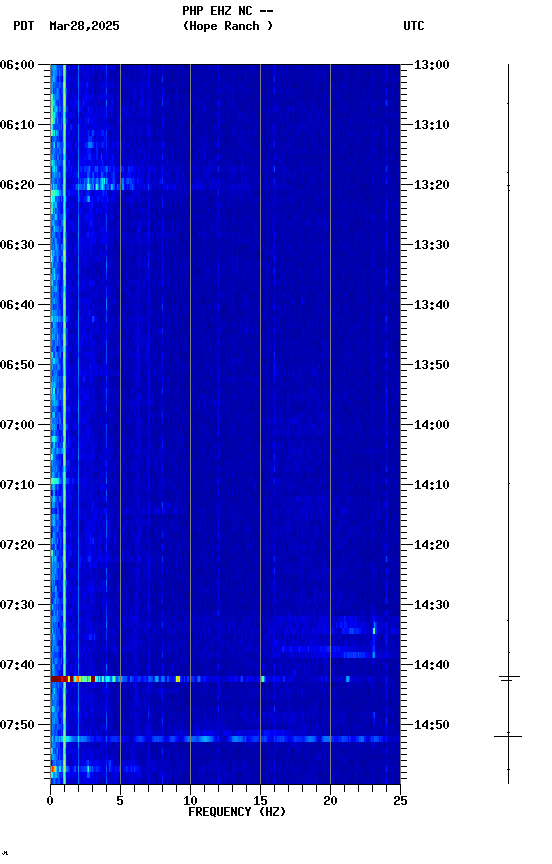
Task: Click the 14:00 UTC time label
Action: click(x=432, y=425)
